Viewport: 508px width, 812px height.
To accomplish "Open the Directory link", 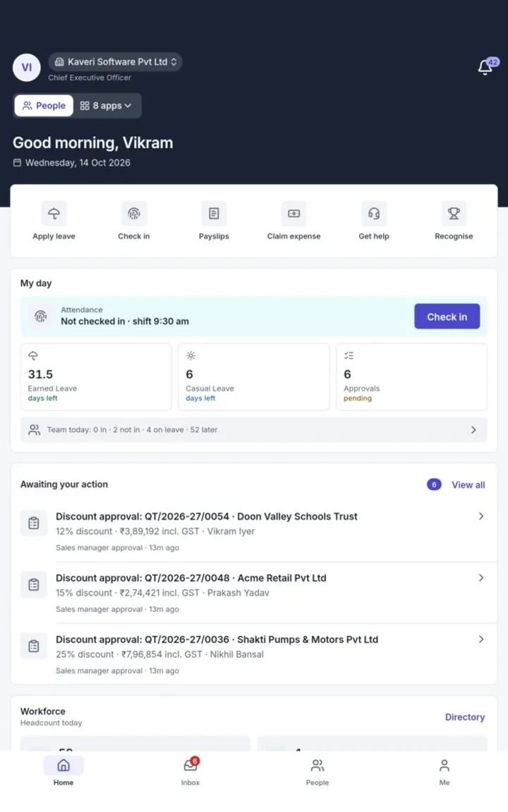I will 465,717.
